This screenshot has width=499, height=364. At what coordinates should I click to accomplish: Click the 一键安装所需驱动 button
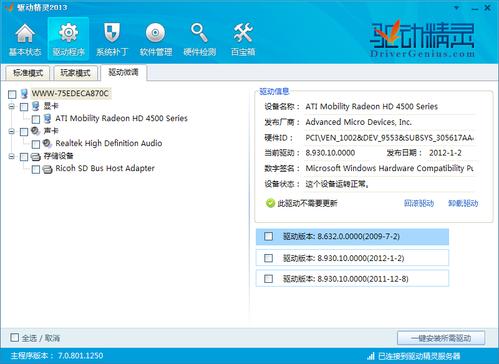coord(441,338)
